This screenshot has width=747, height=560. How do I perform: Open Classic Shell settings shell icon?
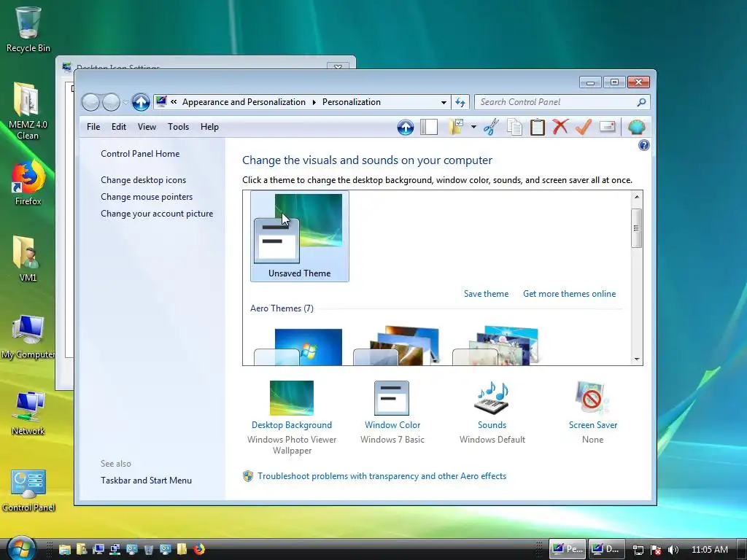coord(636,127)
